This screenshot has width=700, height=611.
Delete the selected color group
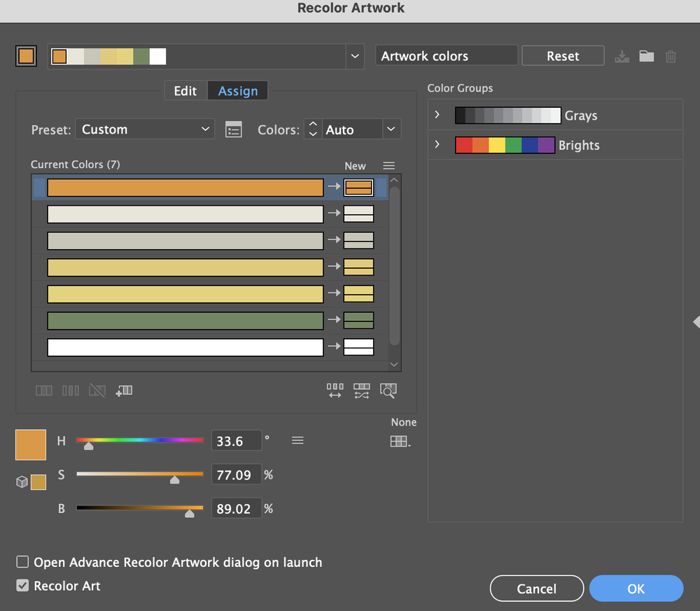(x=671, y=56)
